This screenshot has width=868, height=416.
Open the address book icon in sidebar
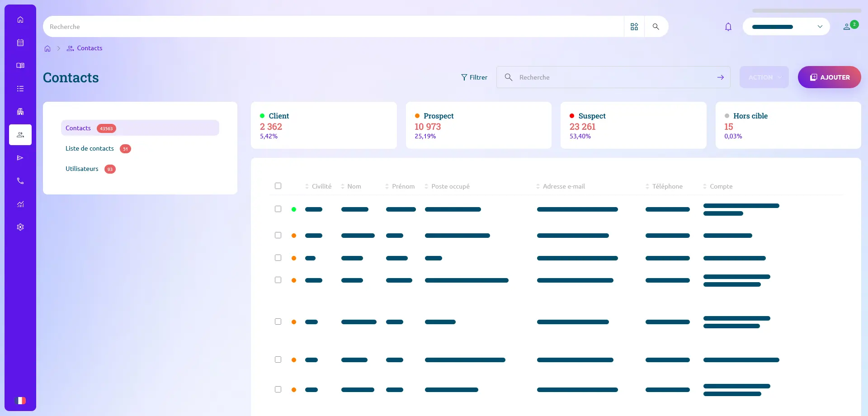pyautogui.click(x=20, y=65)
